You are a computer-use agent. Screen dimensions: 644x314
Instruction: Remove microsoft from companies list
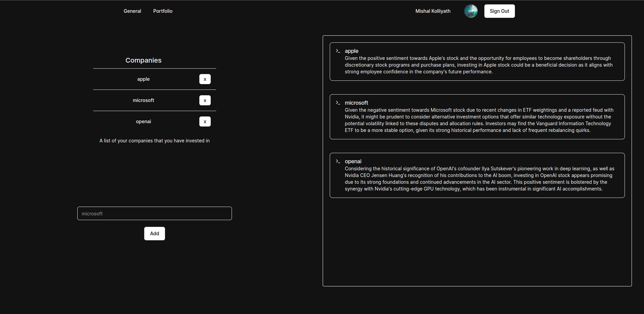pos(205,100)
